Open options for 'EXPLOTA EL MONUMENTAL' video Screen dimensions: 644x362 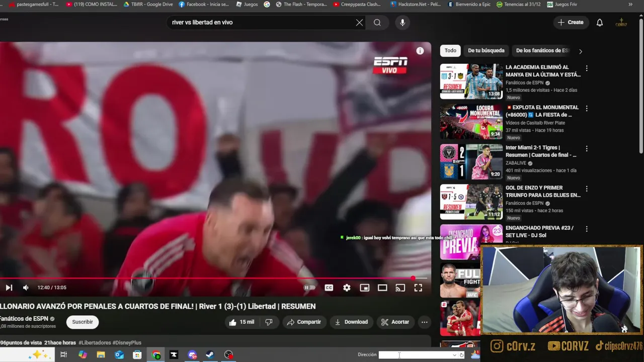click(x=587, y=109)
